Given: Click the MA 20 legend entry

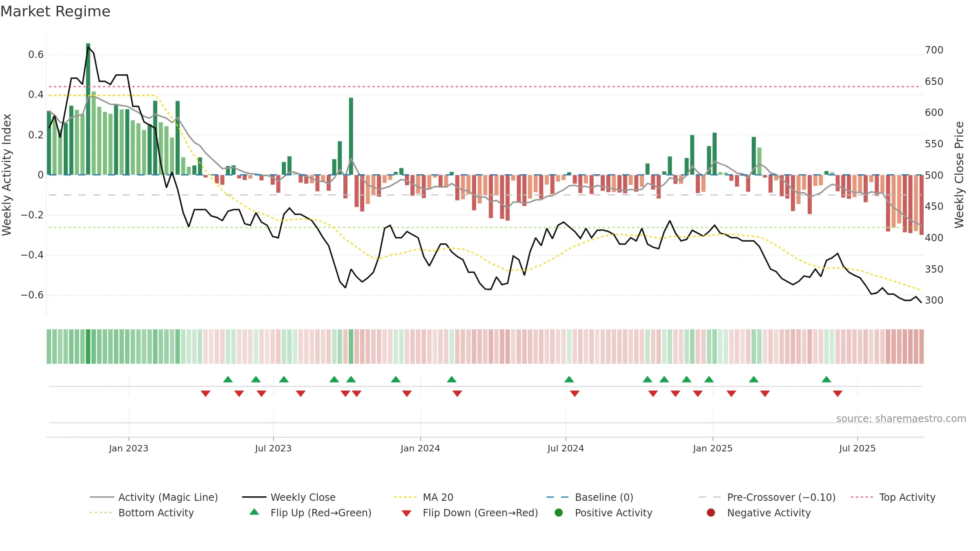Looking at the screenshot, I should [424, 497].
